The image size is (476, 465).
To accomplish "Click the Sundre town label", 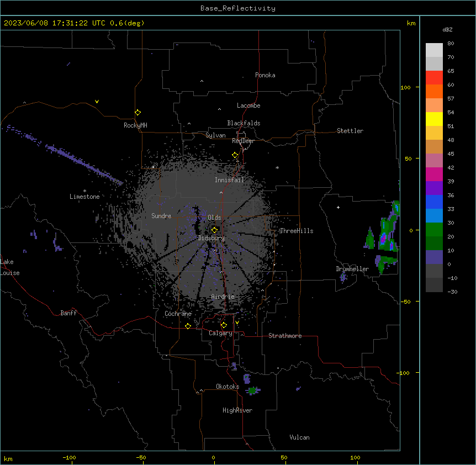I will tap(161, 216).
